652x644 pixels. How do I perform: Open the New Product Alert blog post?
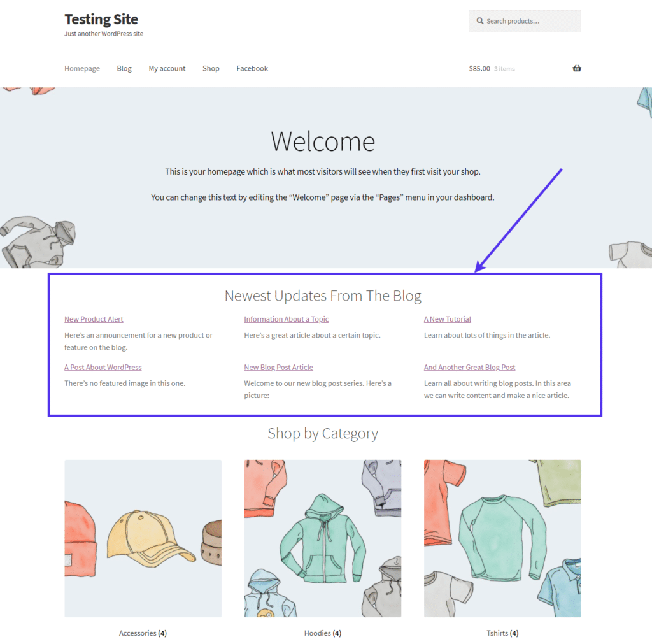click(x=94, y=318)
